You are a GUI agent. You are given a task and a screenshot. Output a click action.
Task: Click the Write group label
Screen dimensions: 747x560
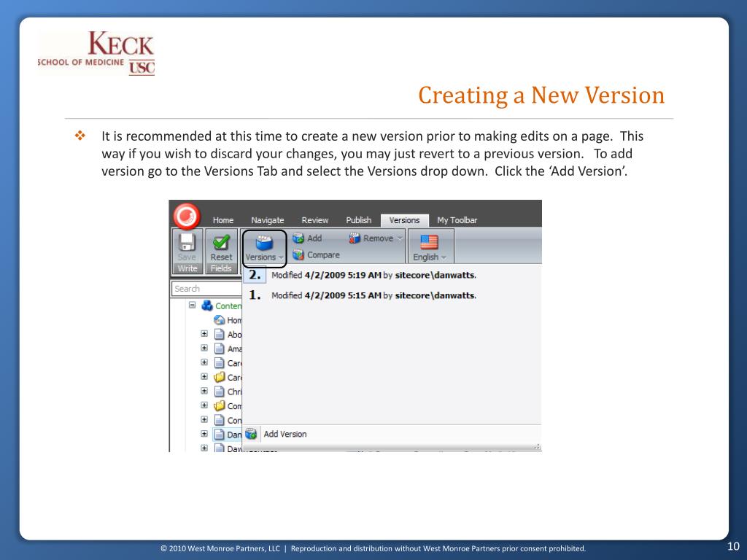(187, 268)
